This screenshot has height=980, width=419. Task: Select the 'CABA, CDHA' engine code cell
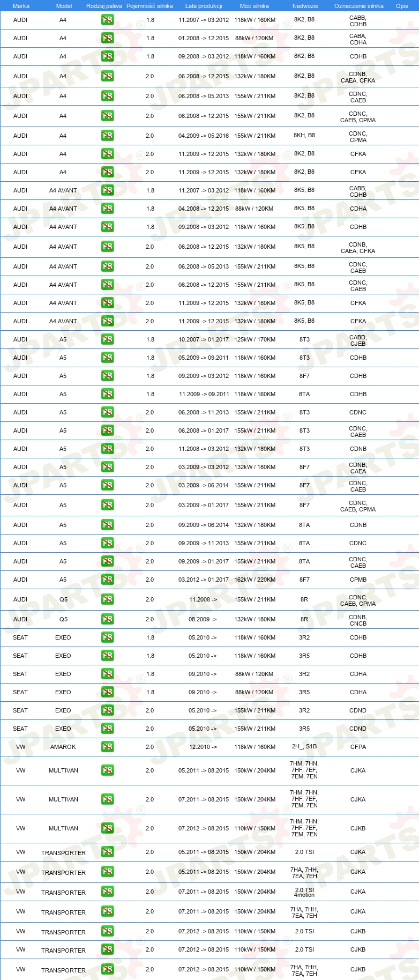coord(358,39)
